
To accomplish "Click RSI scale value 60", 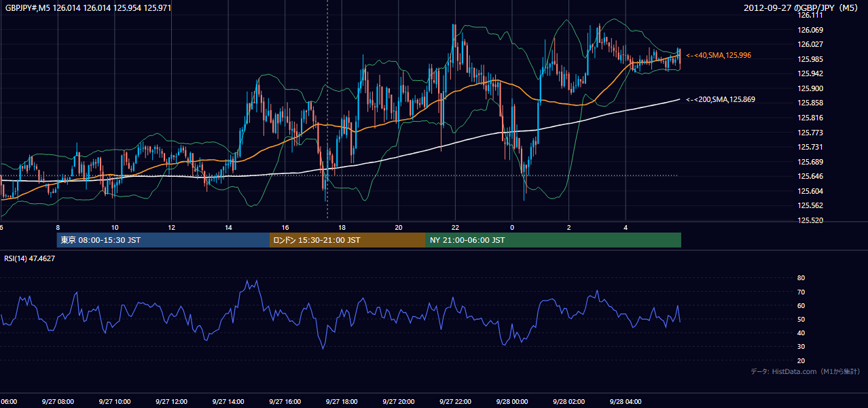I will (x=801, y=305).
